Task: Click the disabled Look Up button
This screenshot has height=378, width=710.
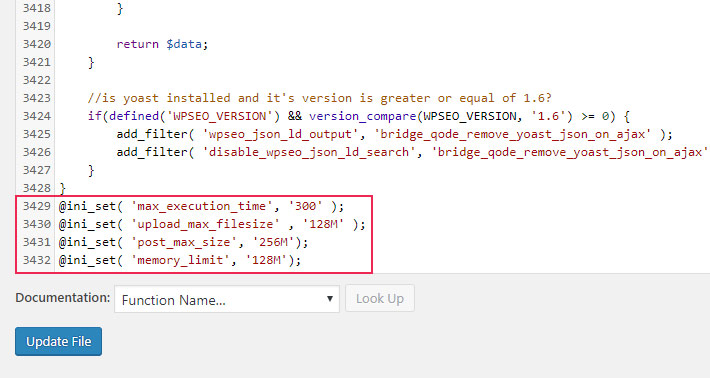Action: pyautogui.click(x=379, y=298)
